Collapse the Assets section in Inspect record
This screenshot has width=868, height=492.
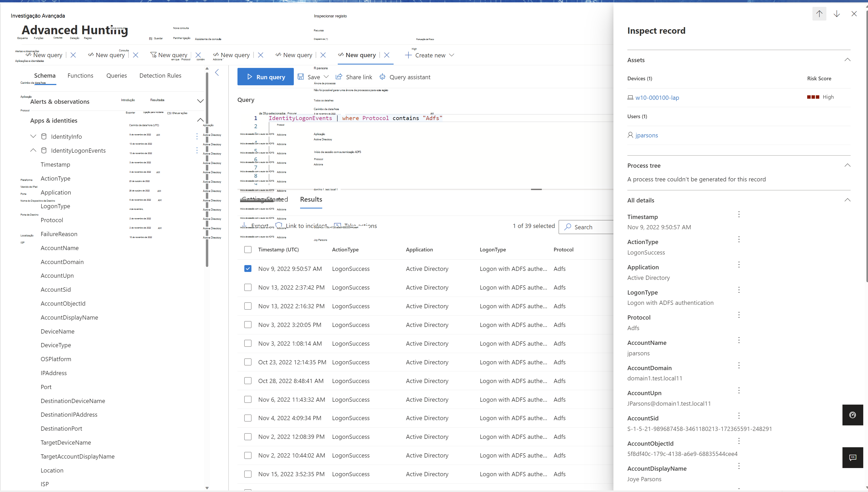847,59
